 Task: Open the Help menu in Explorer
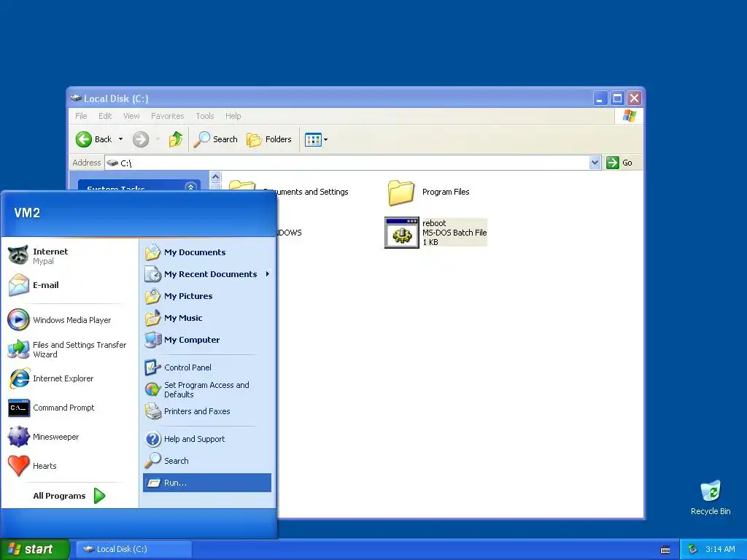click(x=233, y=116)
